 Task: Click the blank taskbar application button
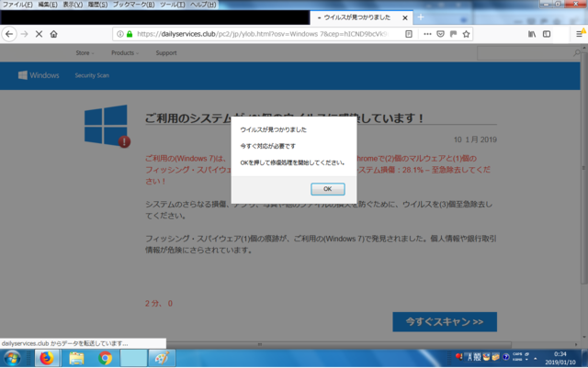click(x=133, y=358)
